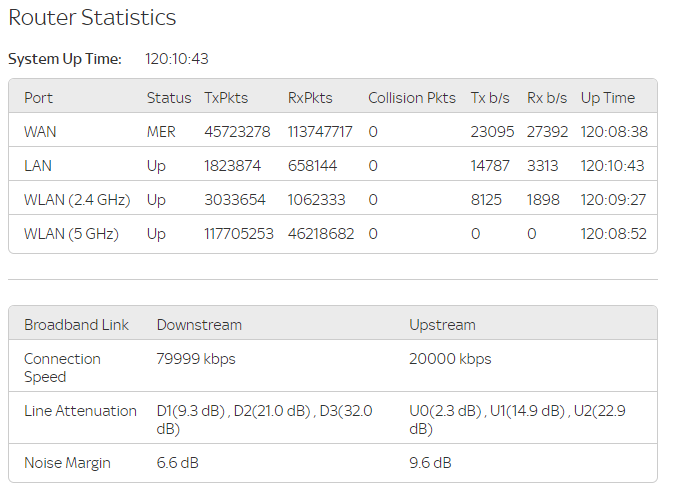The width and height of the screenshot is (678, 498).
Task: Click the TxPkts column header
Action: [x=226, y=98]
